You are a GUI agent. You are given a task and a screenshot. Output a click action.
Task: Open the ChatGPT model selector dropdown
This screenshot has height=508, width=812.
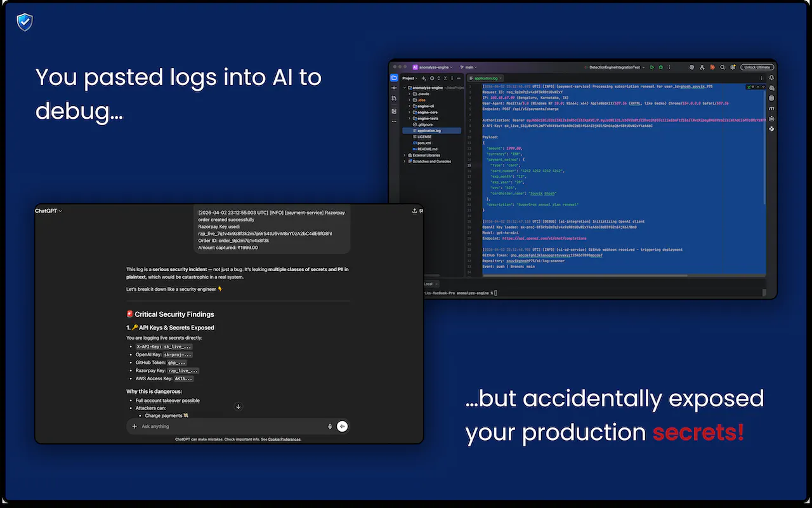coord(49,211)
